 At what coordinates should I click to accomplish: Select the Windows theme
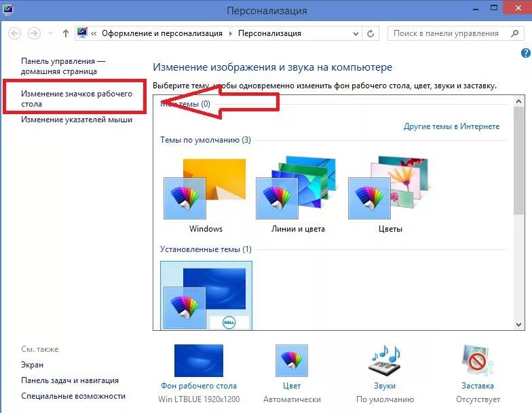pos(205,195)
